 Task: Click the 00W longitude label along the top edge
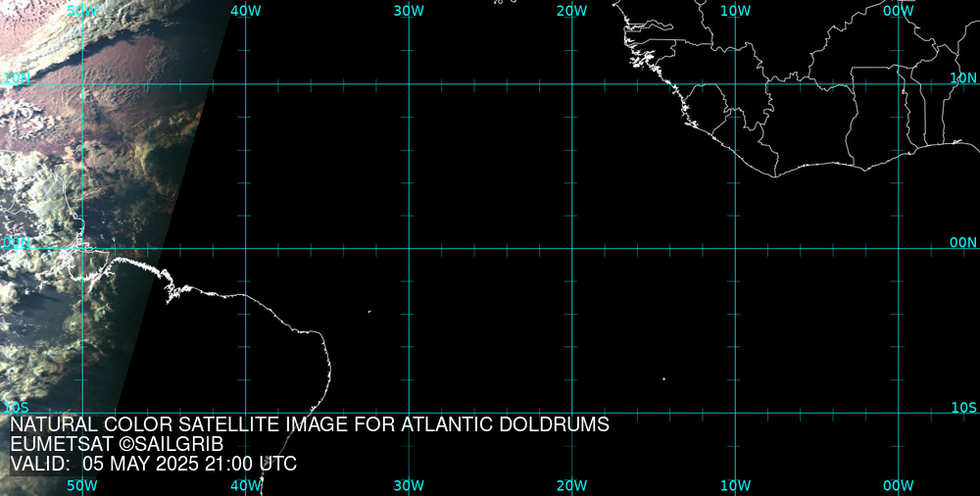(x=899, y=11)
